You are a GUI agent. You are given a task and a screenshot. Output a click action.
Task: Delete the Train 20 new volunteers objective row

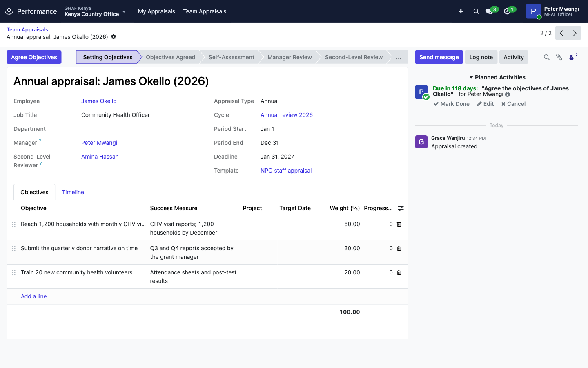click(399, 272)
